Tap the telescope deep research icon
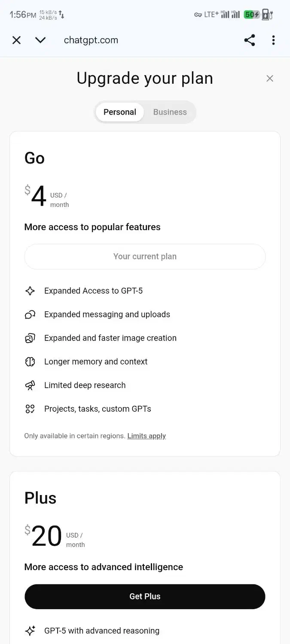This screenshot has width=290, height=644. pos(30,386)
